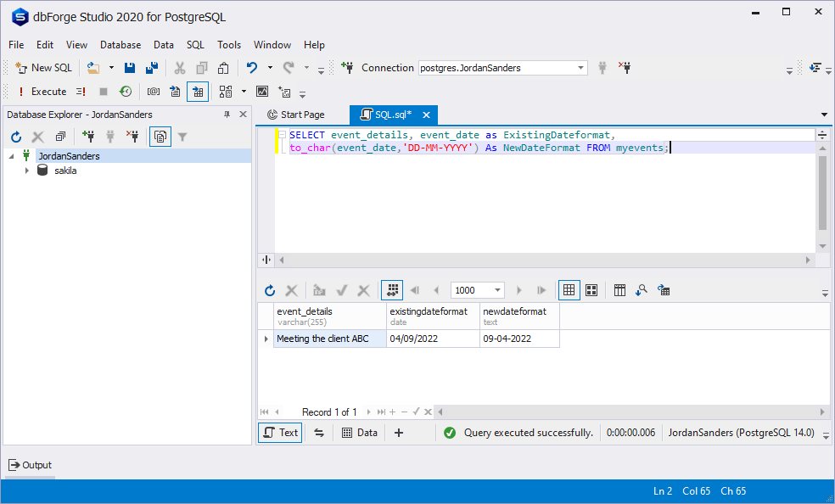Pin the Database Explorer panel
835x504 pixels.
(x=227, y=114)
